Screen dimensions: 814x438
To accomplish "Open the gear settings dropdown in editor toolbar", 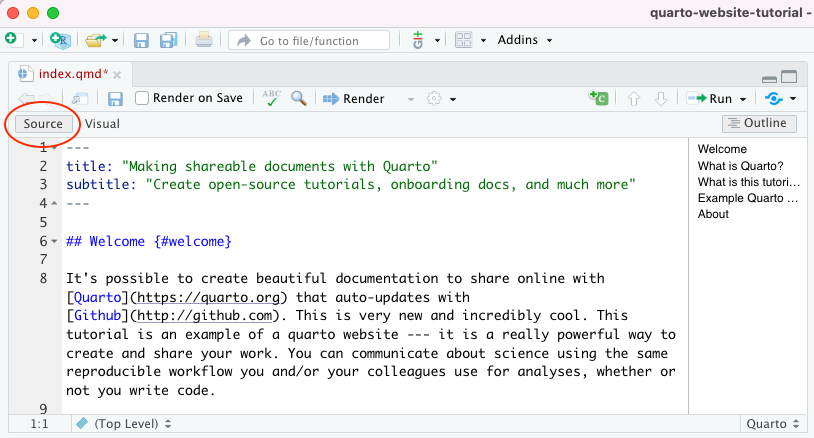I will click(x=442, y=99).
